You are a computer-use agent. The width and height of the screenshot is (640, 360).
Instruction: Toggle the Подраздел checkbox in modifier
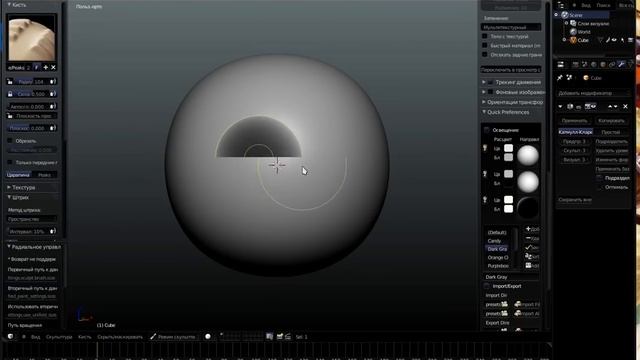click(x=599, y=178)
